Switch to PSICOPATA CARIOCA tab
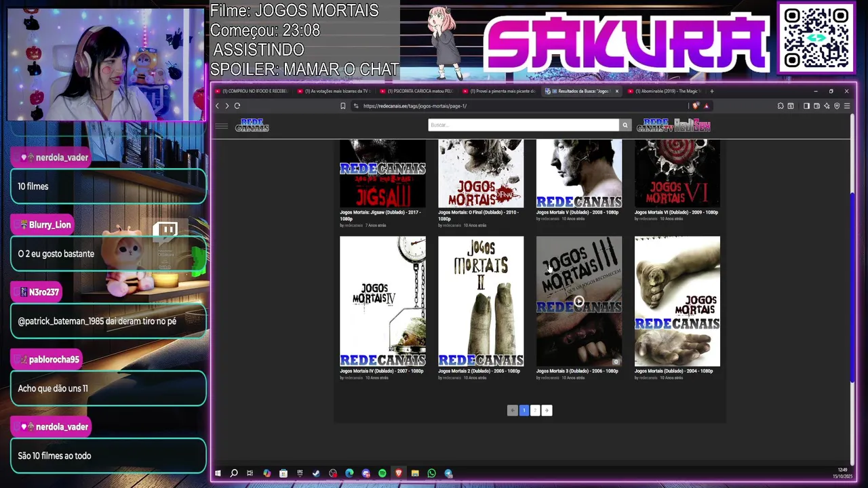 [416, 91]
